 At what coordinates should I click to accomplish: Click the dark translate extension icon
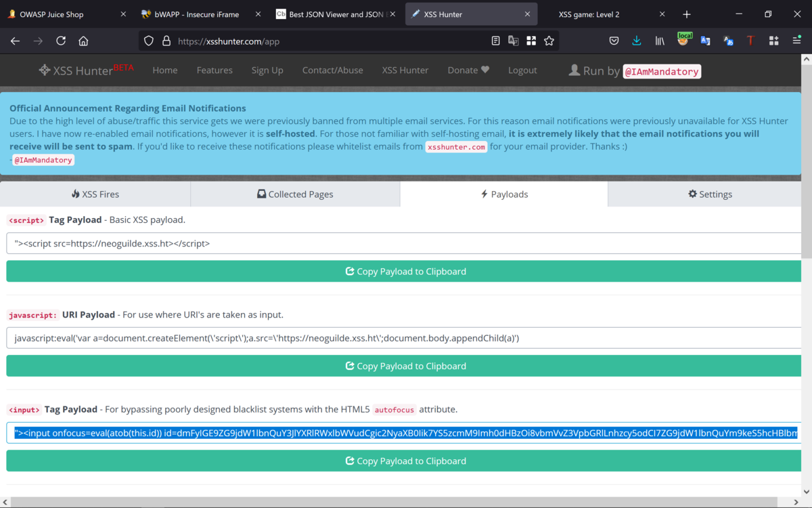[x=728, y=41]
